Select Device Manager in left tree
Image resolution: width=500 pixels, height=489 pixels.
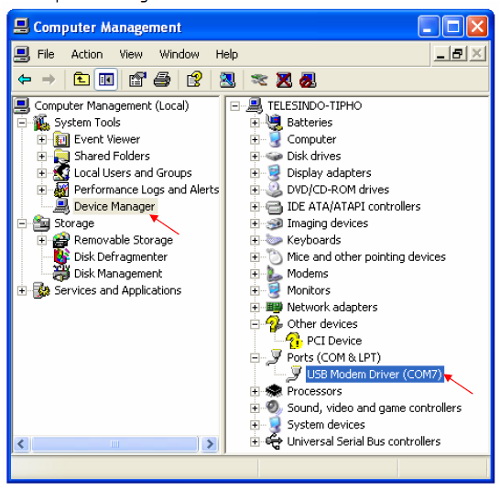[114, 206]
